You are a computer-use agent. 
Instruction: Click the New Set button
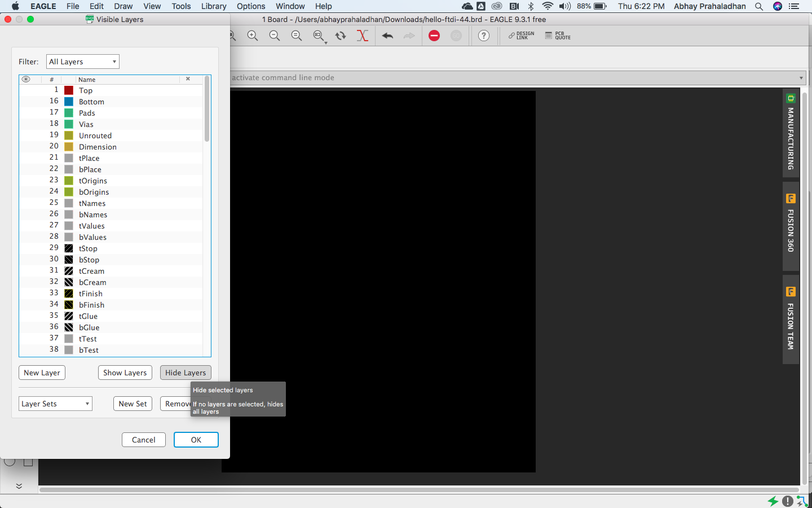click(133, 404)
